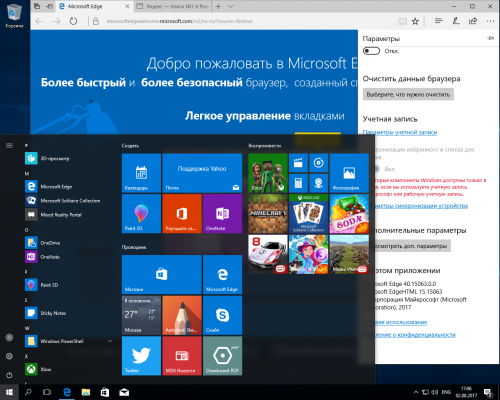This screenshot has height=400, width=500.
Task: Click 'Выберите, что нужно очистить' button
Action: (408, 94)
